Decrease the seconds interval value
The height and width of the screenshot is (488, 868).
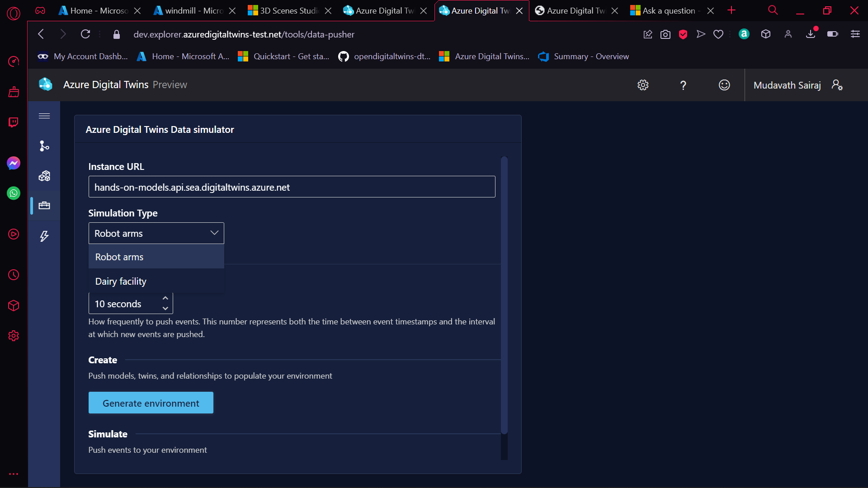[x=165, y=309]
